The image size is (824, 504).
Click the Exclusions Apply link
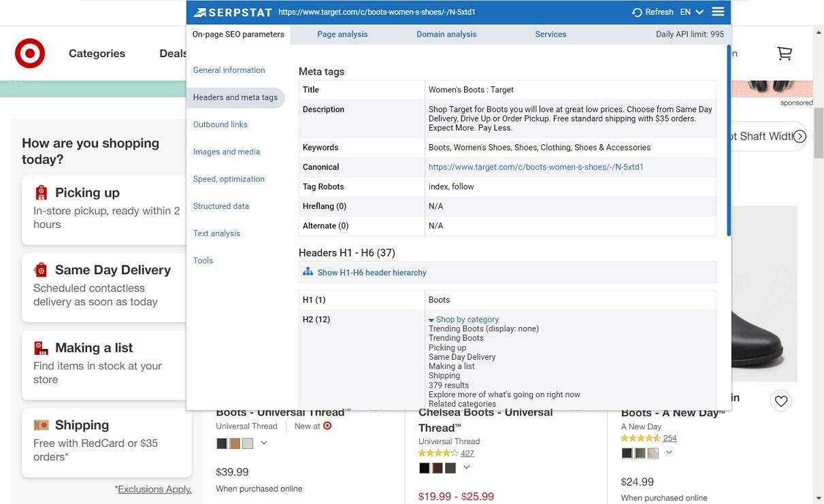153,489
